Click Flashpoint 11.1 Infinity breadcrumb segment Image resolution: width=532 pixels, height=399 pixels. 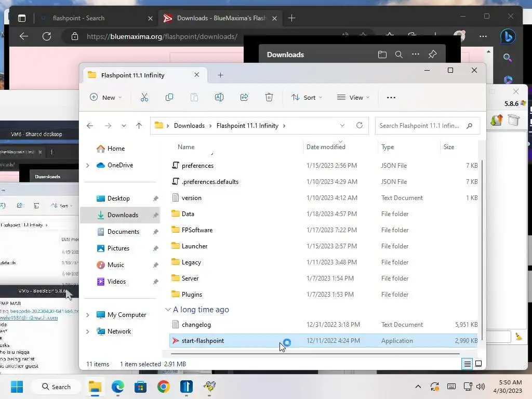click(x=247, y=126)
